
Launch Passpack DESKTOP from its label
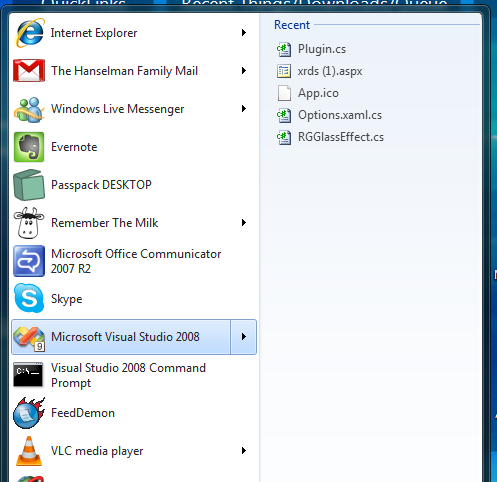tap(101, 185)
